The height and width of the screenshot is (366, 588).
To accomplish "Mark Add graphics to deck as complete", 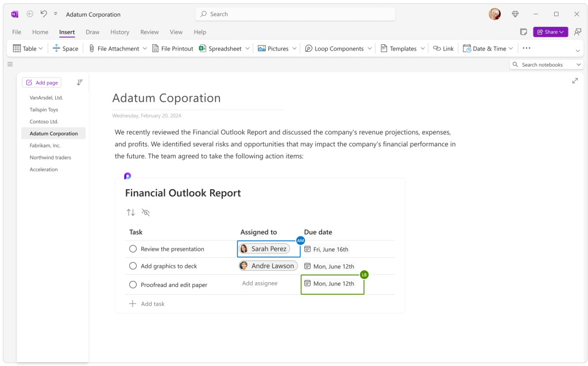I will (x=133, y=266).
